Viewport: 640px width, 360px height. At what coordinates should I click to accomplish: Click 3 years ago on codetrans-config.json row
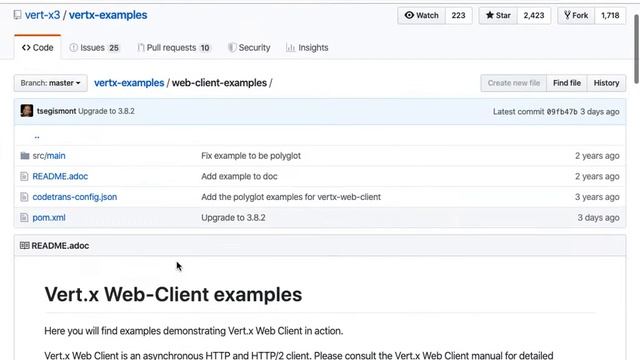tap(597, 197)
